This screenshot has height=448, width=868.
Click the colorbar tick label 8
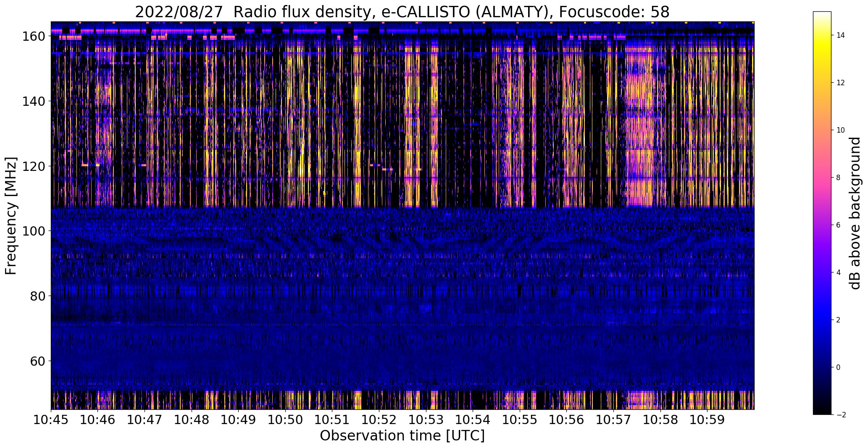point(839,178)
